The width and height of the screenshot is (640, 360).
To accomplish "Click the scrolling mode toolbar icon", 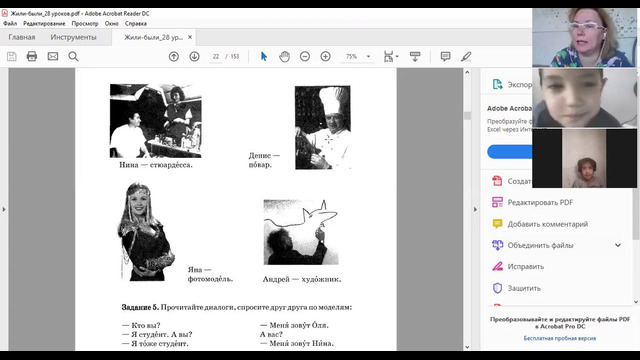I will click(415, 56).
